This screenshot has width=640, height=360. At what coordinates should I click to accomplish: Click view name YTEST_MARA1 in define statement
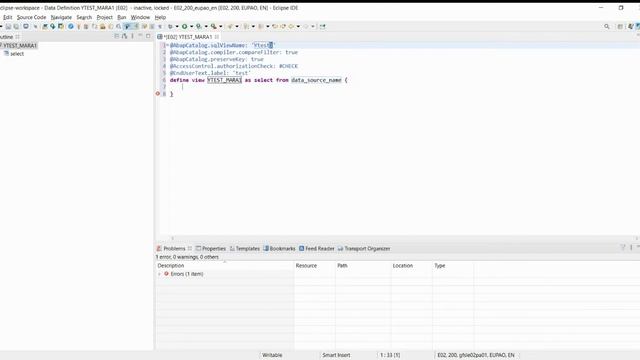coord(224,80)
